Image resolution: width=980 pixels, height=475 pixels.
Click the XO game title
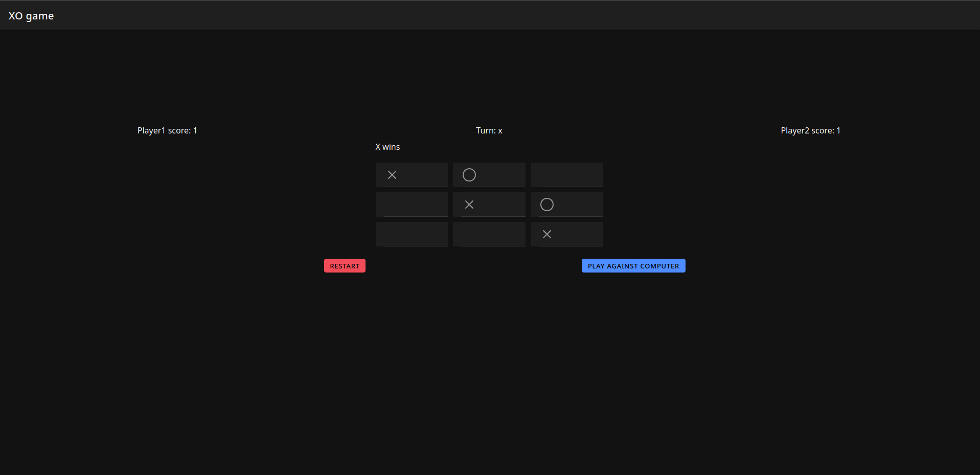click(x=31, y=15)
